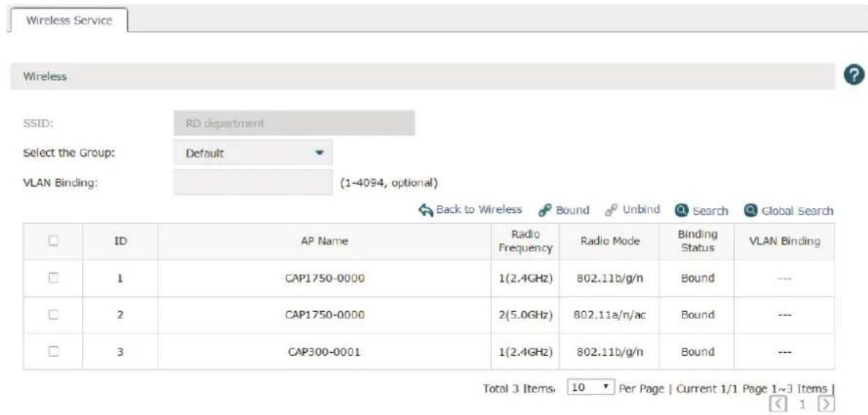Screen dimensions: 868x415
Task: Click Bound status in the ID 2 row
Action: 698,315
